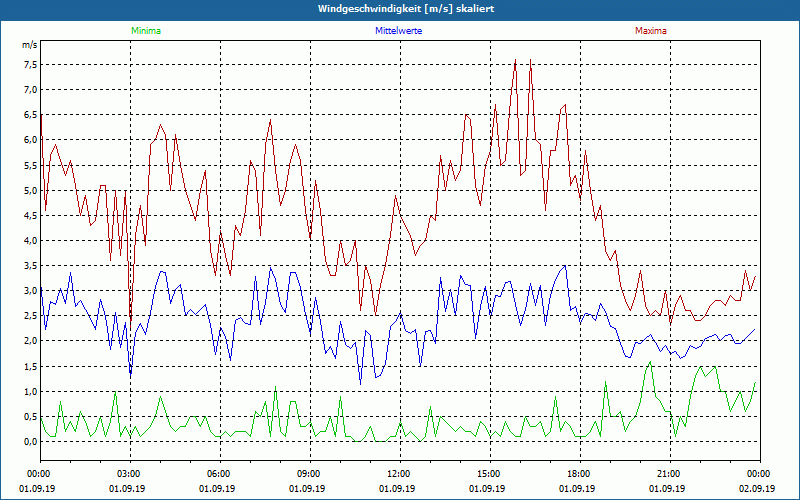Click the 0,5 y-axis label

coord(30,416)
